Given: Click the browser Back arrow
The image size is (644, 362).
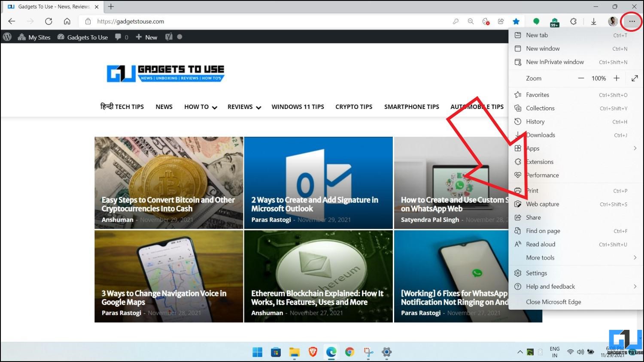Looking at the screenshot, I should [12, 21].
